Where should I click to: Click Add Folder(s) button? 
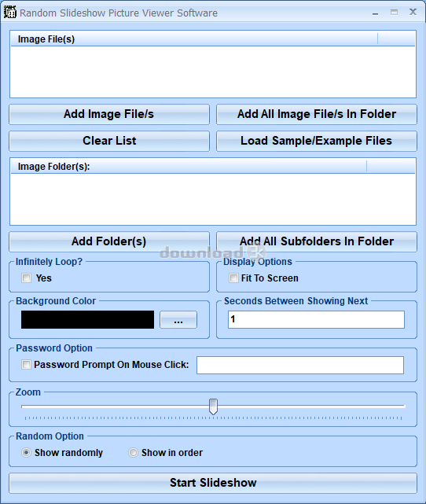pyautogui.click(x=109, y=241)
